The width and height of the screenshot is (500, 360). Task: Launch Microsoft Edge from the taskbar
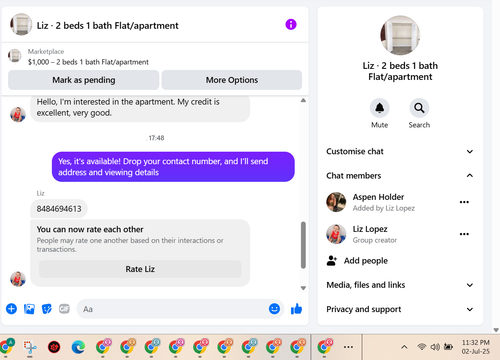[x=78, y=347]
